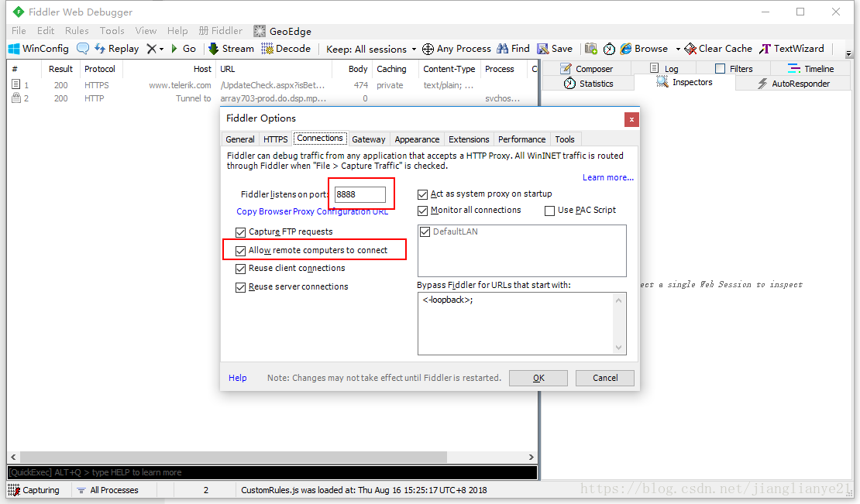Image resolution: width=860 pixels, height=504 pixels.
Task: Click the Bypass Fiddler URLs text box
Action: (521, 323)
